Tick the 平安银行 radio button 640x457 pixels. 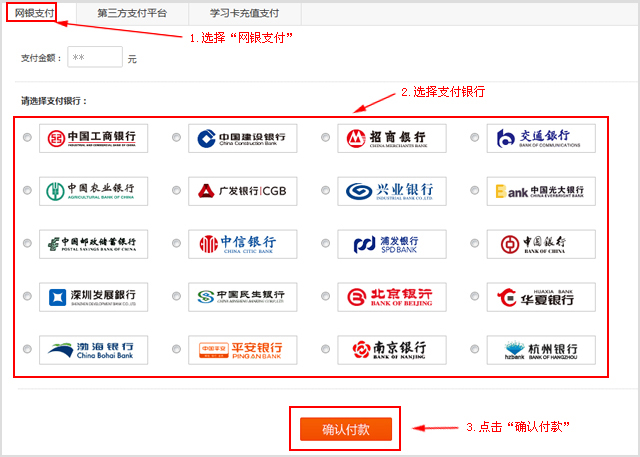[x=176, y=349]
